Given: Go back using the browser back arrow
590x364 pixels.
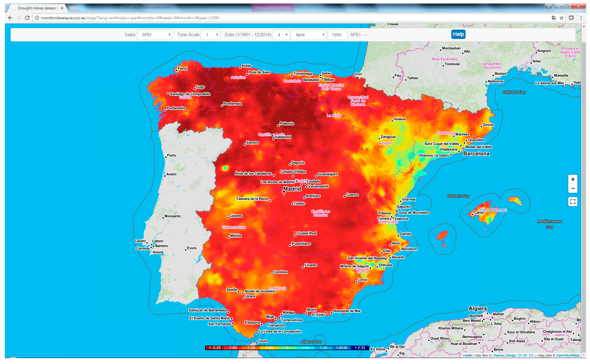Looking at the screenshot, I should click(10, 18).
